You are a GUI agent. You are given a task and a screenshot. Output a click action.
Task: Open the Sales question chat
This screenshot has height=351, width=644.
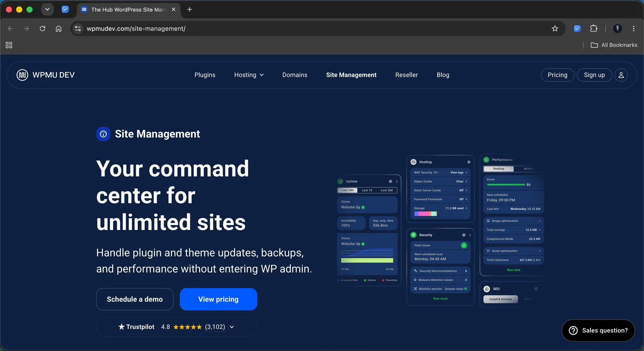(598, 330)
